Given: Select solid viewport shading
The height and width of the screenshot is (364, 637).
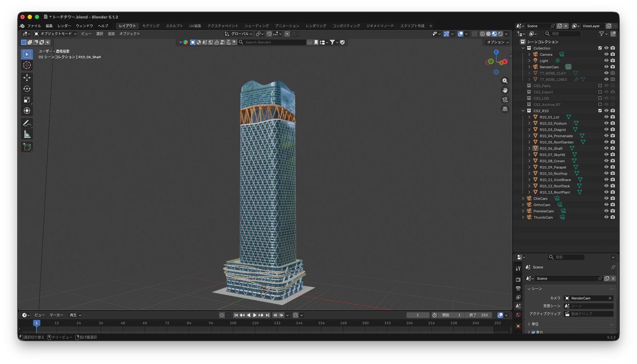Looking at the screenshot, I should (x=488, y=34).
